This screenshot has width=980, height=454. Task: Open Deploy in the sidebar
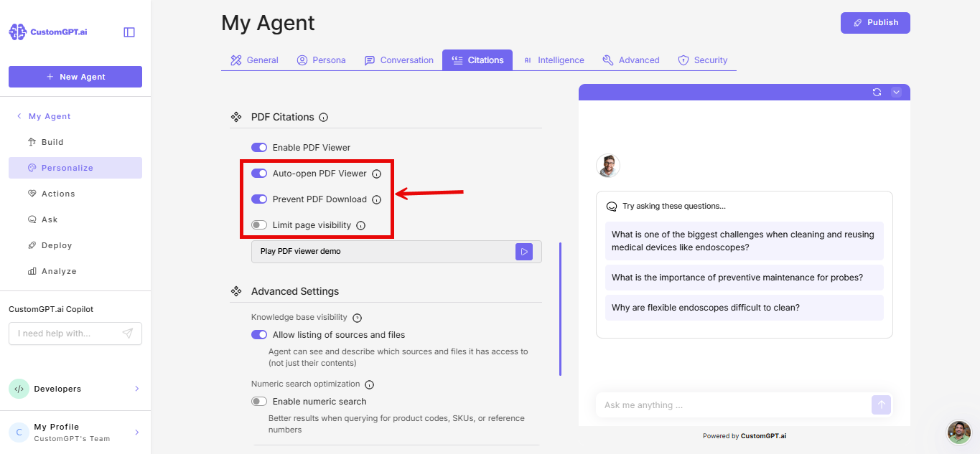(x=75, y=245)
